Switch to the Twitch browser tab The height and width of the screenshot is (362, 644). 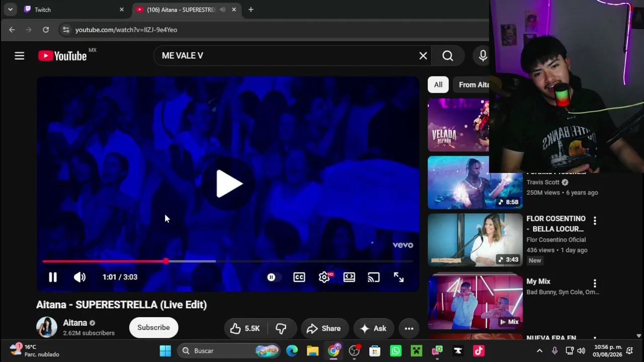75,10
